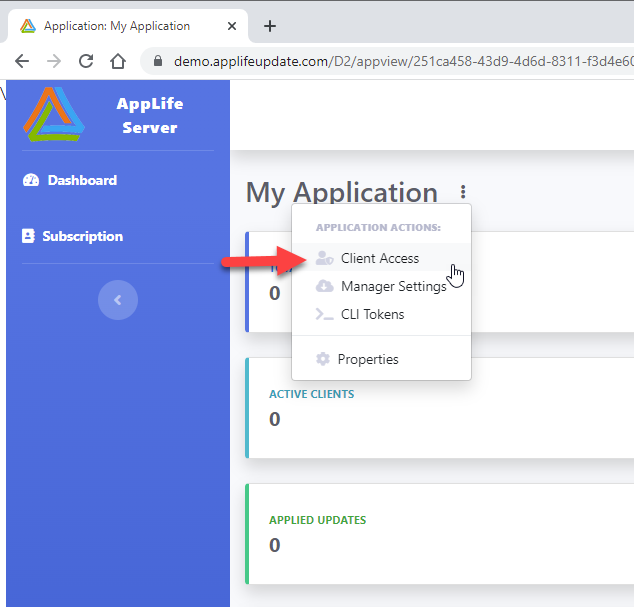Click the AppLife favicon on the browser tab
The width and height of the screenshot is (634, 607).
coord(28,26)
